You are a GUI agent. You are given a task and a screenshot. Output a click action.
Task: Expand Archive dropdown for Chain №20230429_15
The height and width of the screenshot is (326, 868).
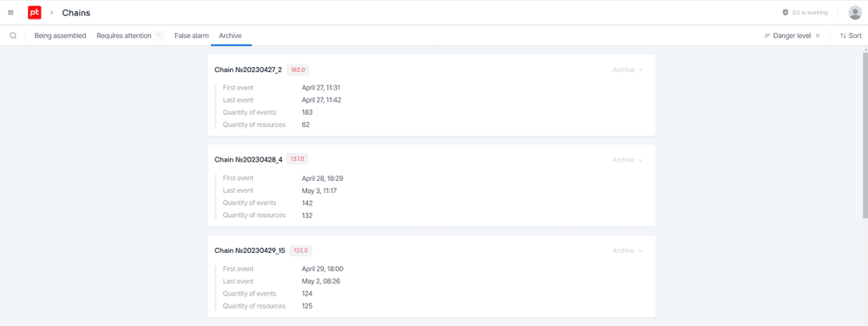click(628, 250)
